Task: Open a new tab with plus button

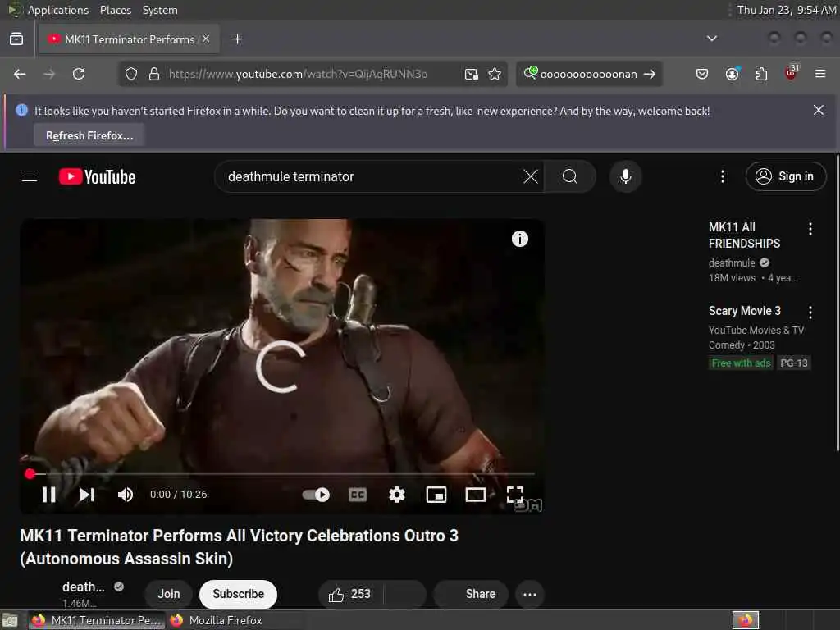Action: coord(237,39)
